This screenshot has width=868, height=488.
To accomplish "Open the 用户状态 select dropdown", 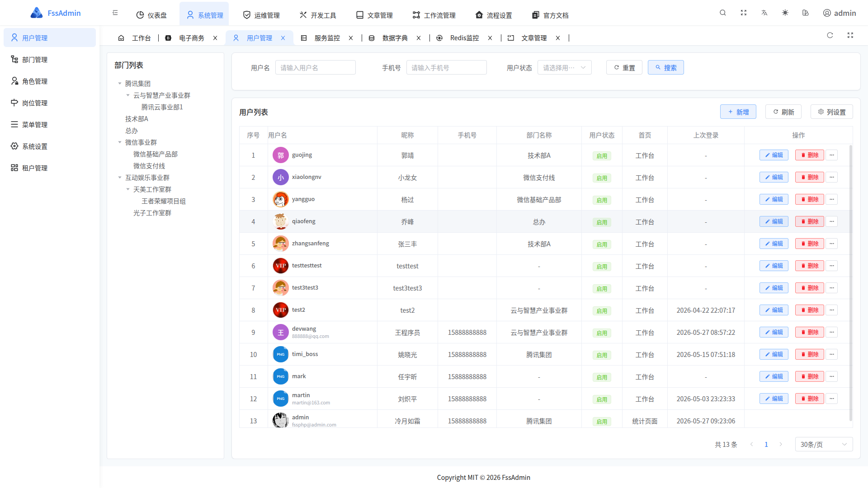I will 565,68.
